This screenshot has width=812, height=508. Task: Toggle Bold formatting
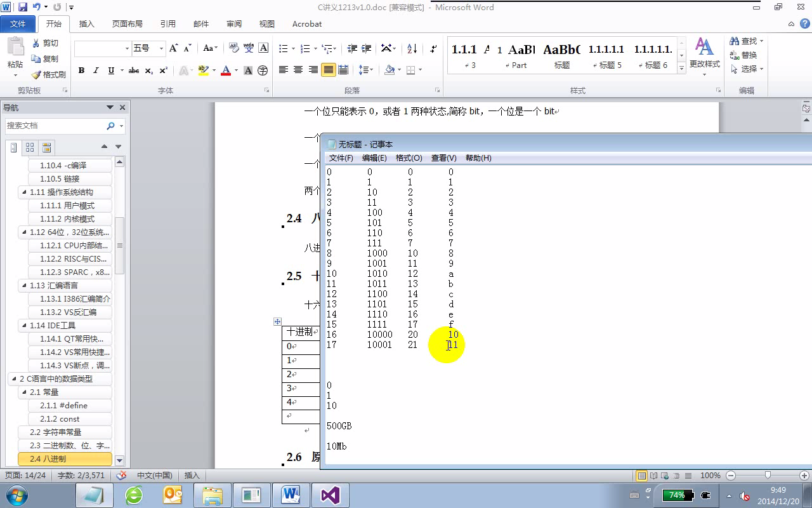pos(81,70)
